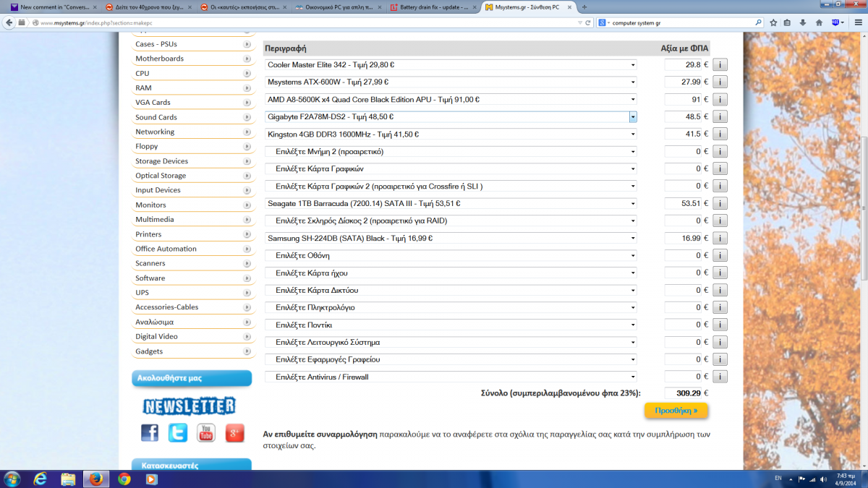868x488 pixels.
Task: Open the Gigabyte F2A78M-DS2 motherboard dropdown
Action: (x=451, y=116)
